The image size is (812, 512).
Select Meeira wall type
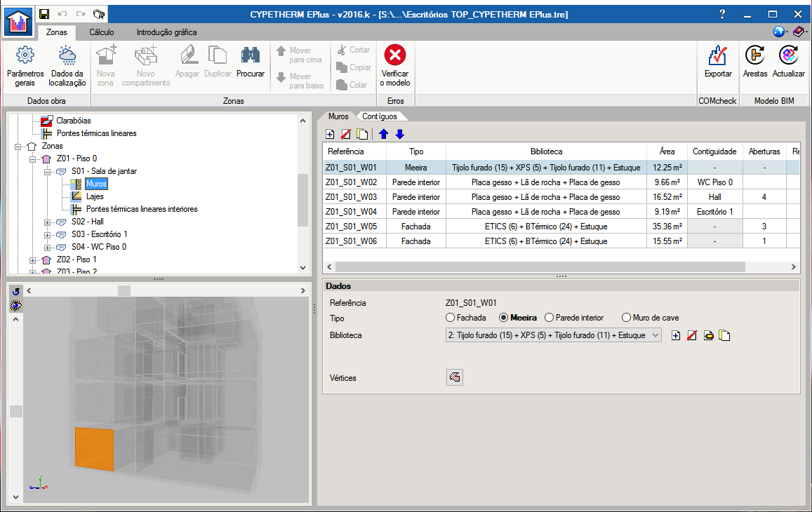tap(517, 317)
